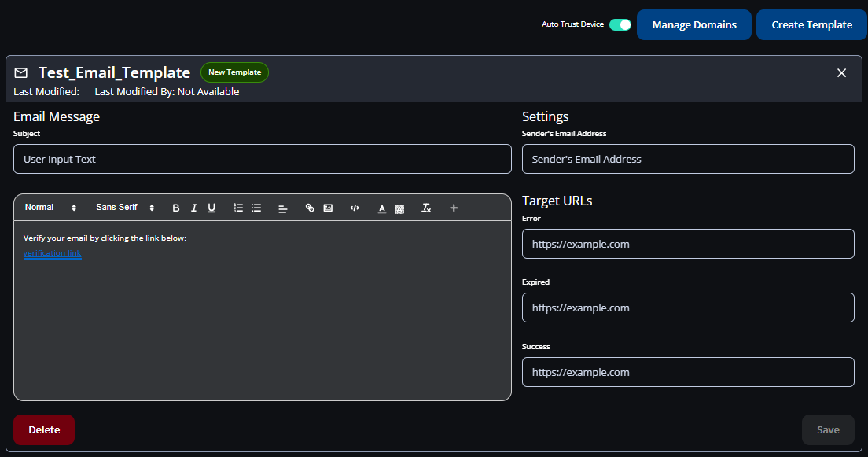Insert a code block
868x457 pixels.
(x=355, y=208)
